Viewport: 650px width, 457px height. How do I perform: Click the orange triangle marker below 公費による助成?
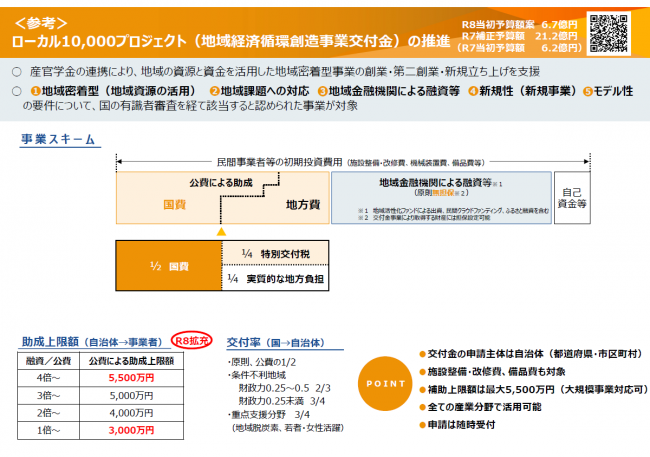[x=221, y=231]
